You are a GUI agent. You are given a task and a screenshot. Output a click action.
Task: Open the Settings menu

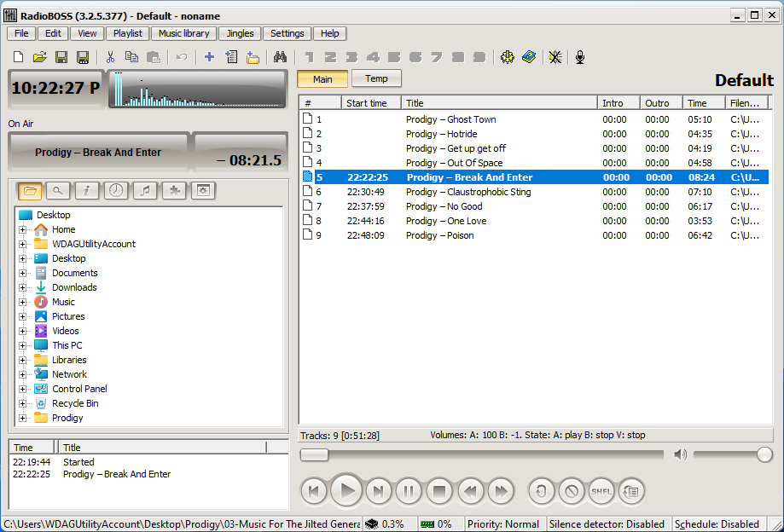287,33
